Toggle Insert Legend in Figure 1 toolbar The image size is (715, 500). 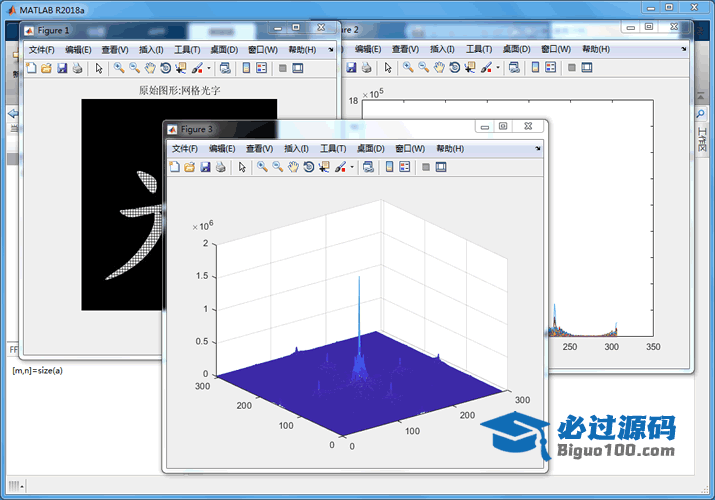[x=261, y=68]
